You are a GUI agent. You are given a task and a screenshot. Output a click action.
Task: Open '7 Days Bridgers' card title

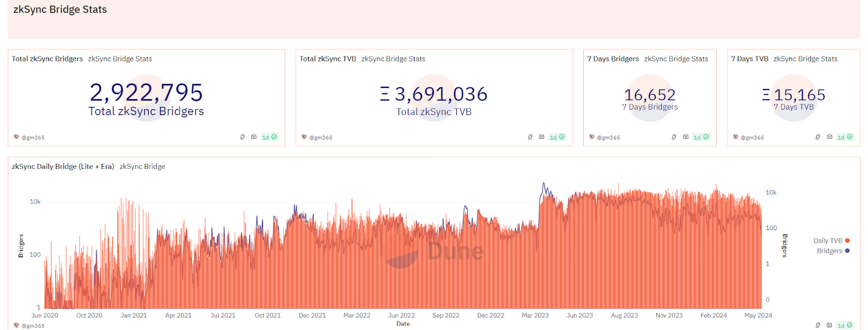[x=613, y=59]
